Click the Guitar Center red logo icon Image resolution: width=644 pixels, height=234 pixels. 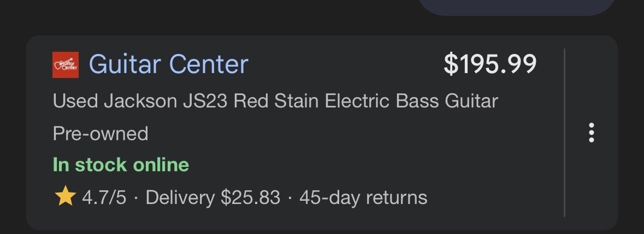point(66,65)
